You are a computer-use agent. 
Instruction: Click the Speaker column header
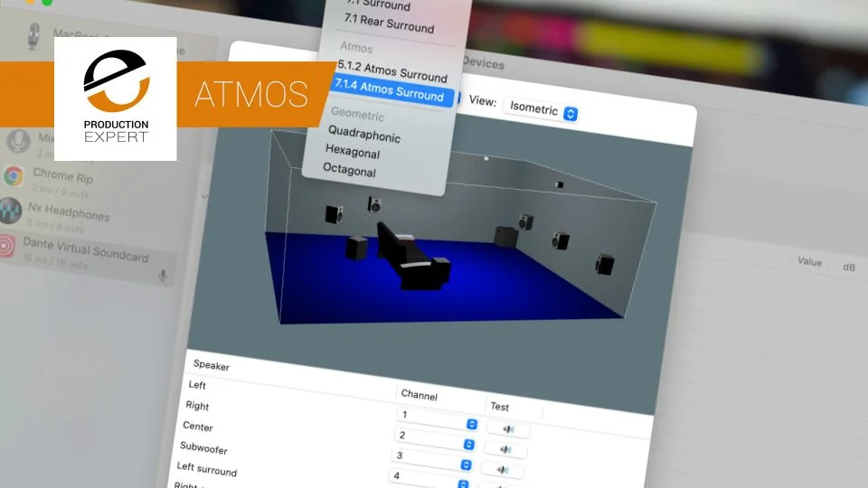pyautogui.click(x=212, y=366)
